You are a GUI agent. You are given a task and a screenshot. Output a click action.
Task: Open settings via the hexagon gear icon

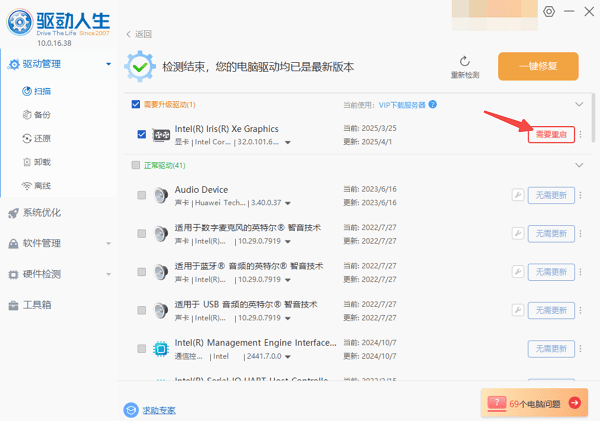(549, 11)
